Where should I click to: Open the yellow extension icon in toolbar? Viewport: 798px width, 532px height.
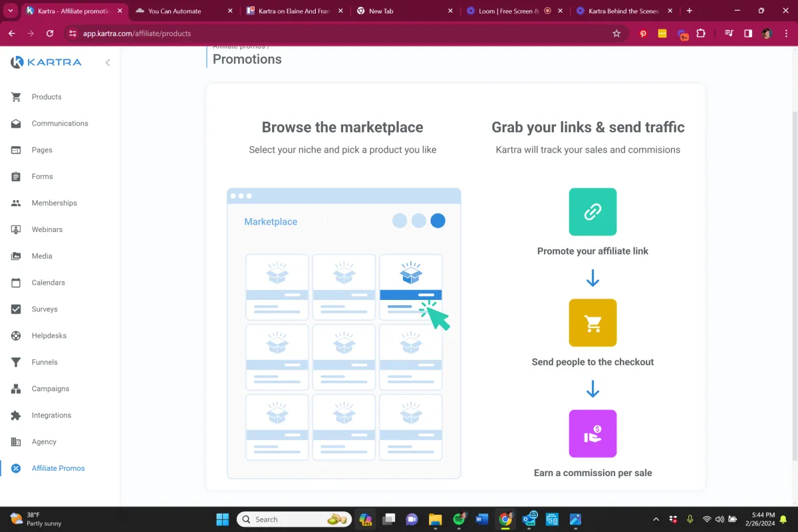[x=662, y=33]
